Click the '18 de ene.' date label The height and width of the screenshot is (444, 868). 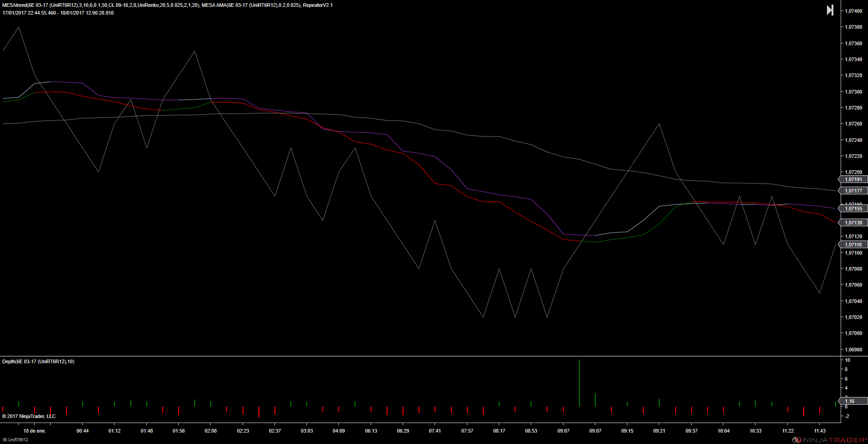coord(35,431)
